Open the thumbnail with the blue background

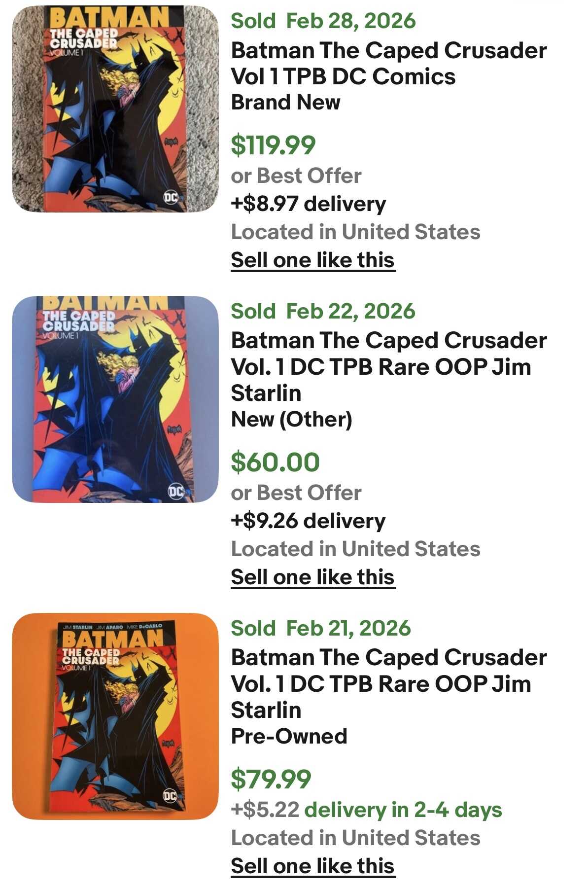[x=115, y=399]
